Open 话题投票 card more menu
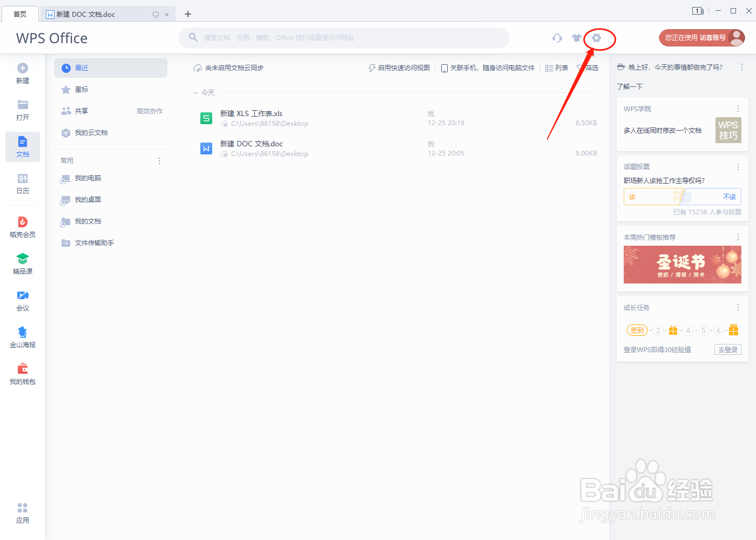Viewport: 756px width, 540px height. 738,167
